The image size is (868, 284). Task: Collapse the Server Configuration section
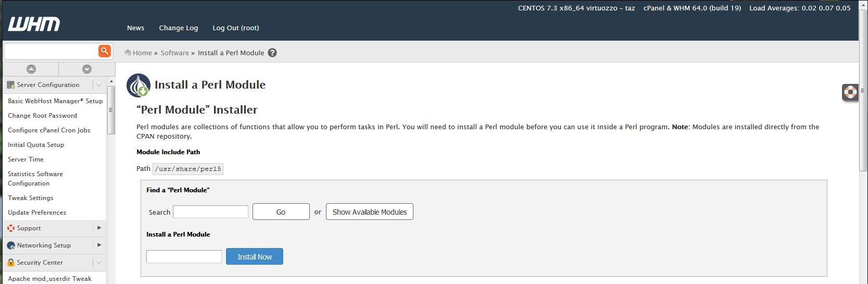pos(98,85)
